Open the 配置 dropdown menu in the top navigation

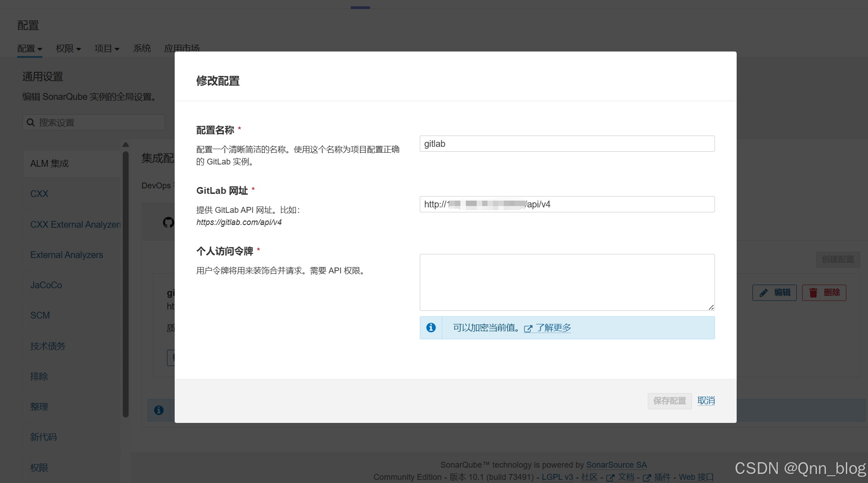point(30,49)
